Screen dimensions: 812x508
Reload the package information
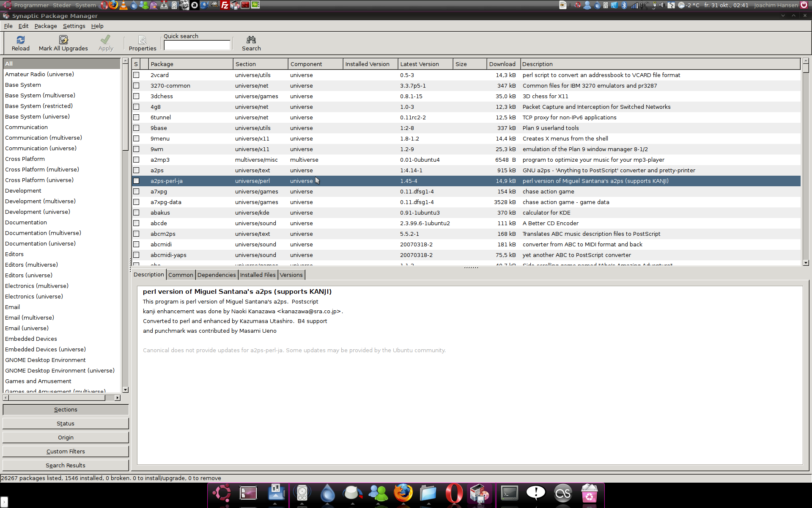[20, 43]
